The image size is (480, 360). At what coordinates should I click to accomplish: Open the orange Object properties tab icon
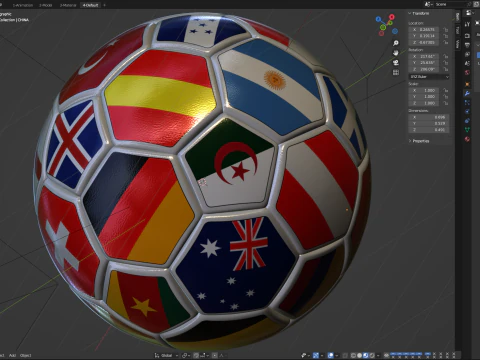[467, 84]
